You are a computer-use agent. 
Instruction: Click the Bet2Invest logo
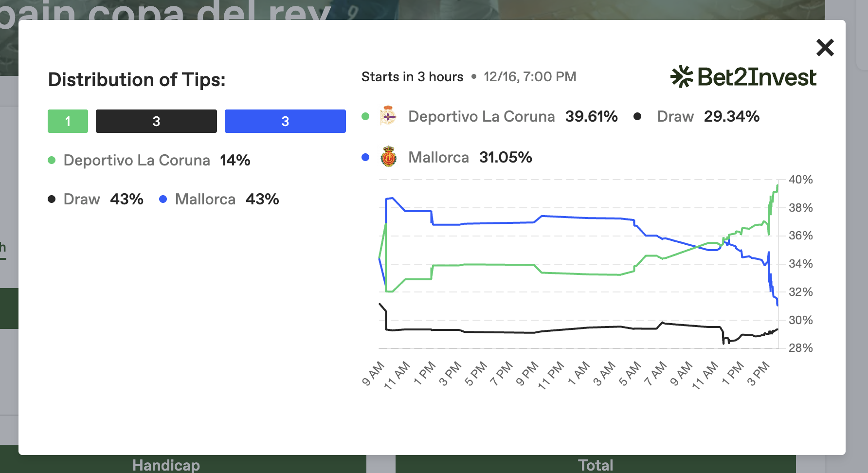click(x=743, y=77)
